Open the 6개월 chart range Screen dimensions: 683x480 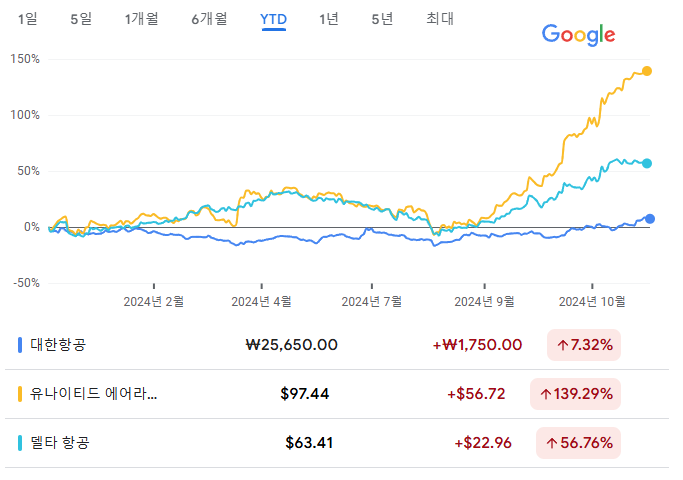click(210, 19)
